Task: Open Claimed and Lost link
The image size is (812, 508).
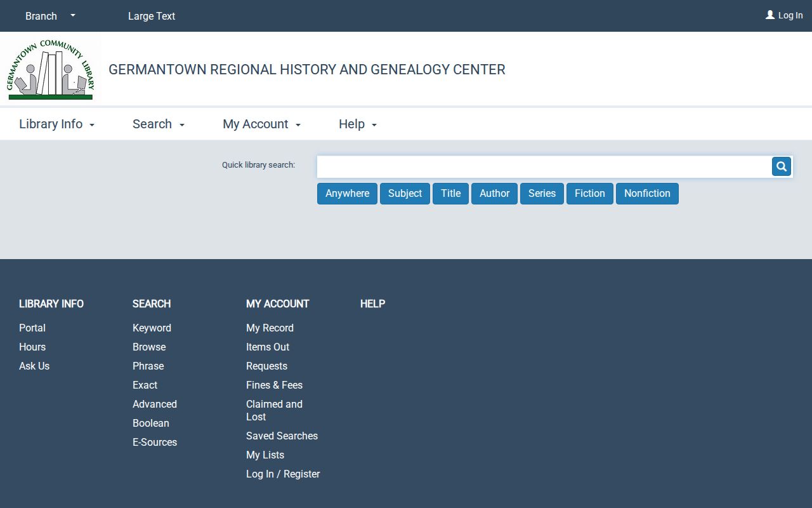Action: (274, 410)
